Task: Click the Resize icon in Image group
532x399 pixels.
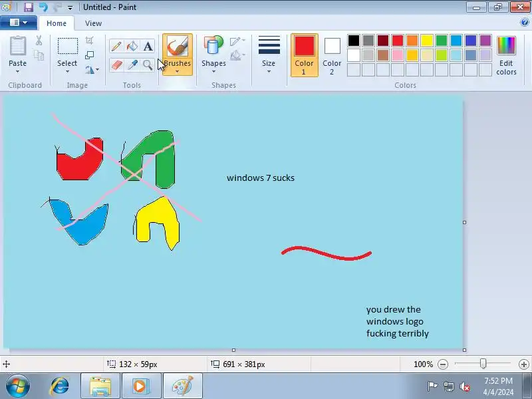Action: click(x=89, y=55)
